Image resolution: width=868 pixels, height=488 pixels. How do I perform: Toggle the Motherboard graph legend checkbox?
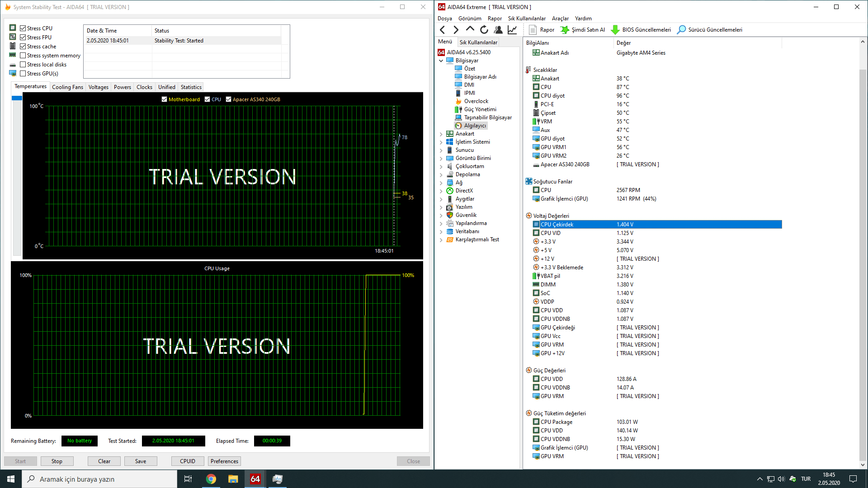pos(165,99)
